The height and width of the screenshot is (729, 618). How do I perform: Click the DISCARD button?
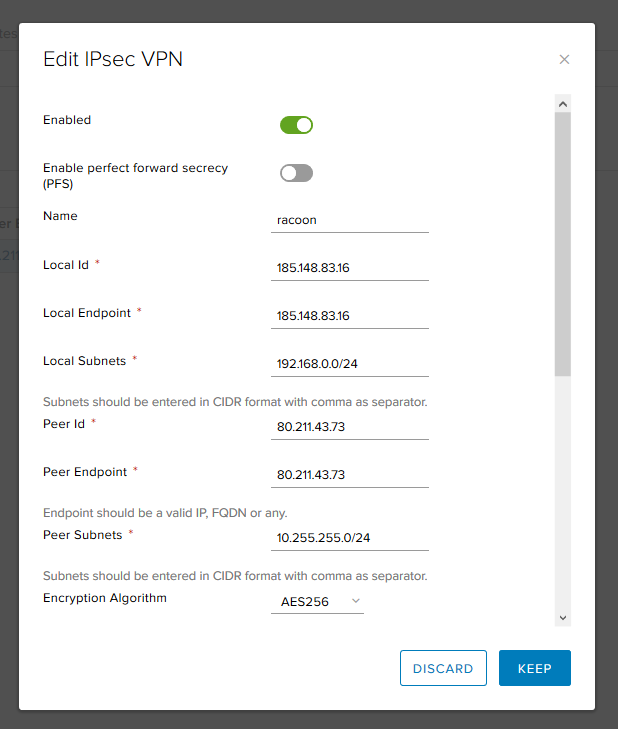[x=443, y=668]
